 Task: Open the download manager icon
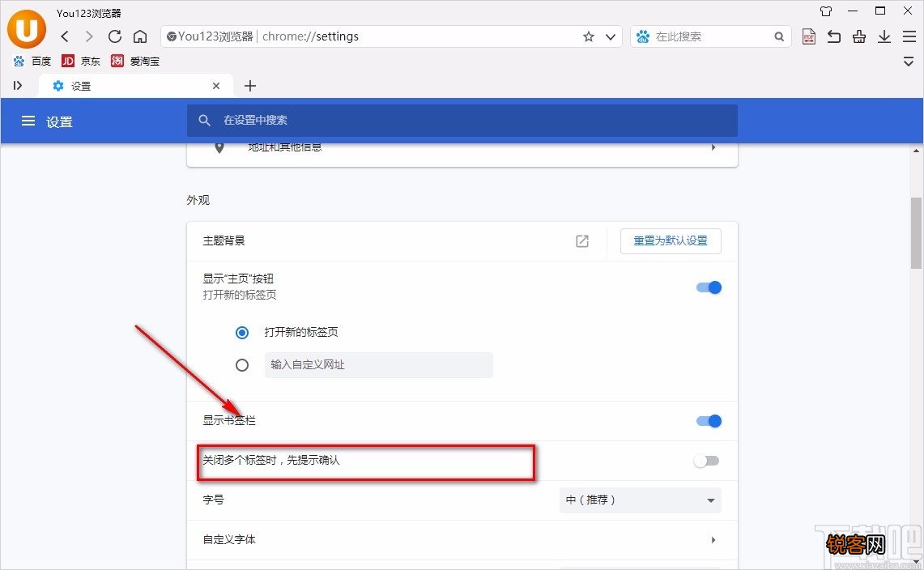point(884,36)
